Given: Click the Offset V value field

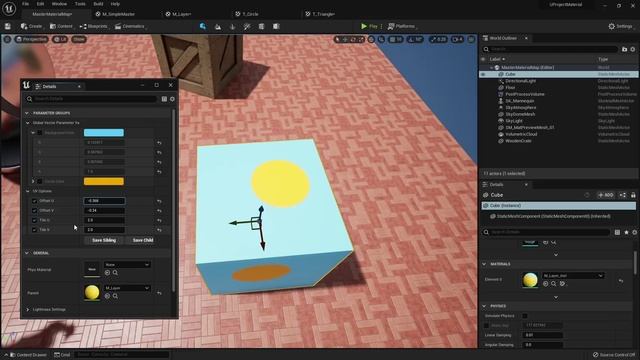Looking at the screenshot, I should pyautogui.click(x=104, y=211).
